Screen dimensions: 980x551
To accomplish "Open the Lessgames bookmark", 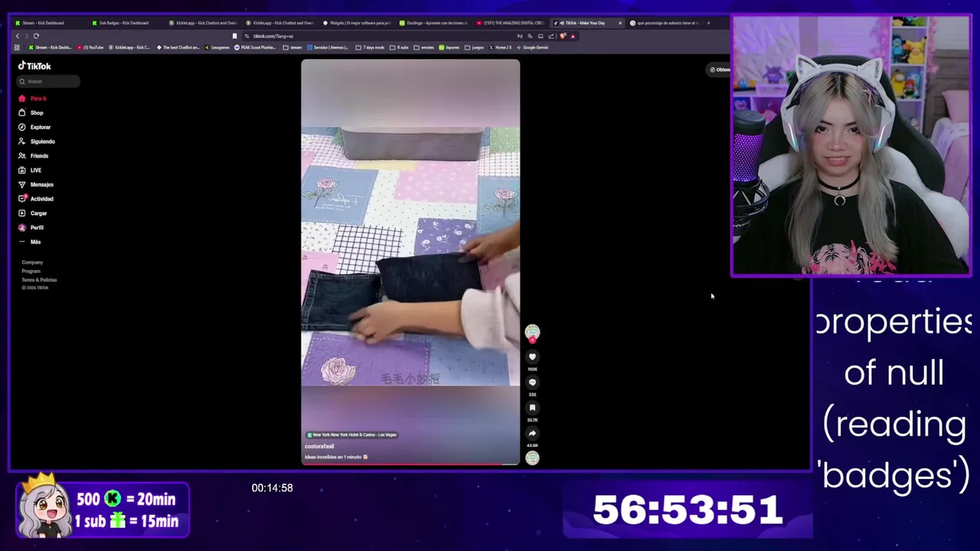I will (x=217, y=47).
